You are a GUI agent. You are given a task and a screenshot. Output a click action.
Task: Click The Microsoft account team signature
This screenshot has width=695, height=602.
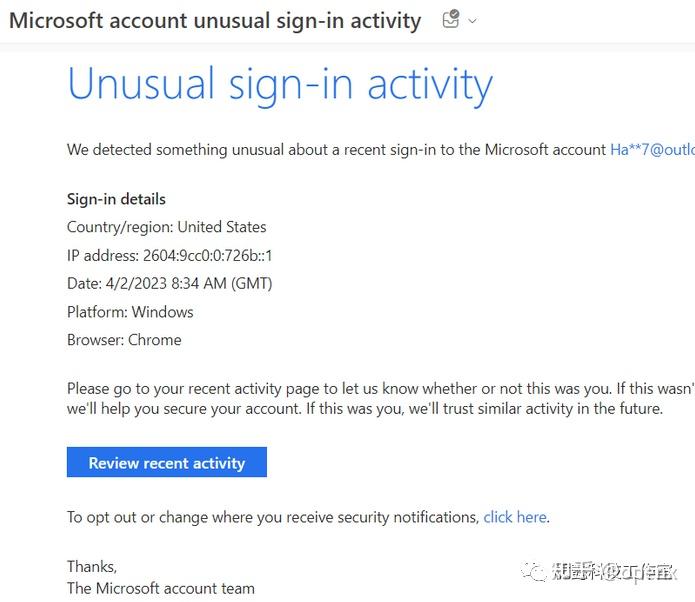pyautogui.click(x=161, y=588)
